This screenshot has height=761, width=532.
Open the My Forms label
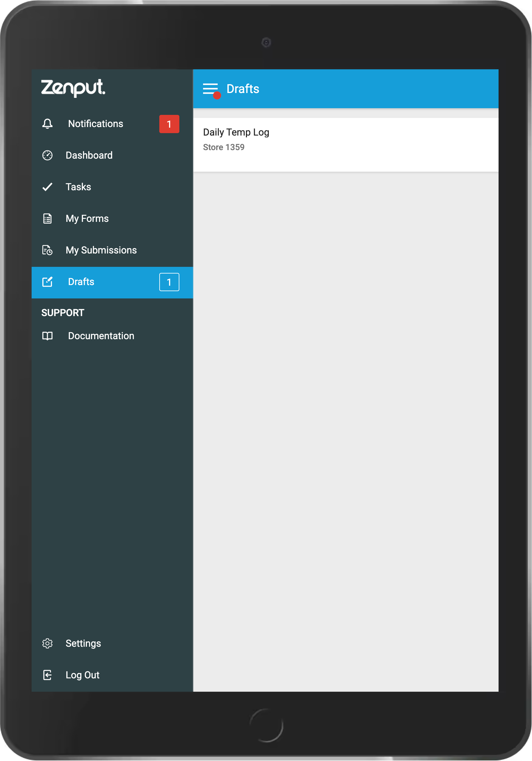87,219
